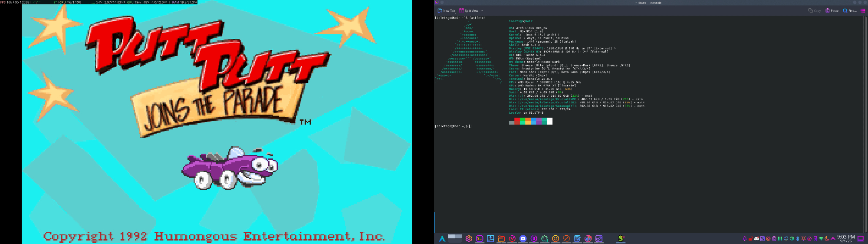
Task: Expand hidden system tray icons arrow
Action: [833, 238]
